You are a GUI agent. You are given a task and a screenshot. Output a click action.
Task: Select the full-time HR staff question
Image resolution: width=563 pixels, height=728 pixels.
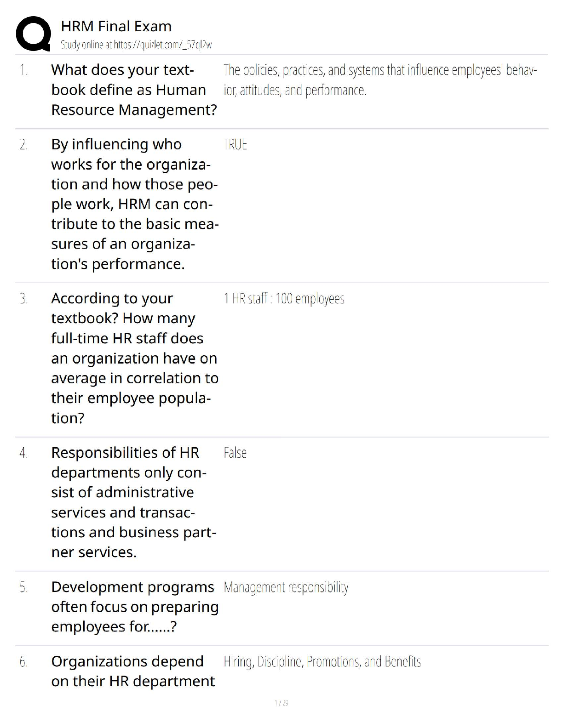click(x=134, y=358)
